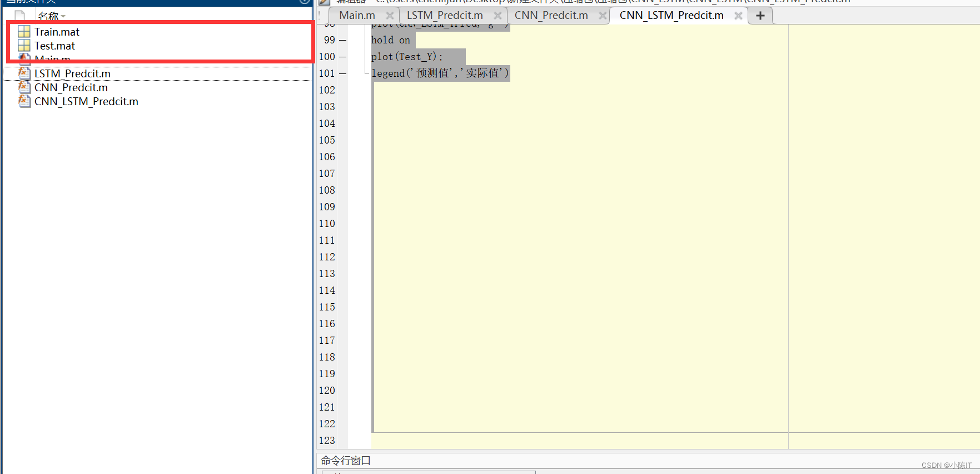This screenshot has width=980, height=474.
Task: Switch to the Main.m editor tab
Action: pos(357,16)
